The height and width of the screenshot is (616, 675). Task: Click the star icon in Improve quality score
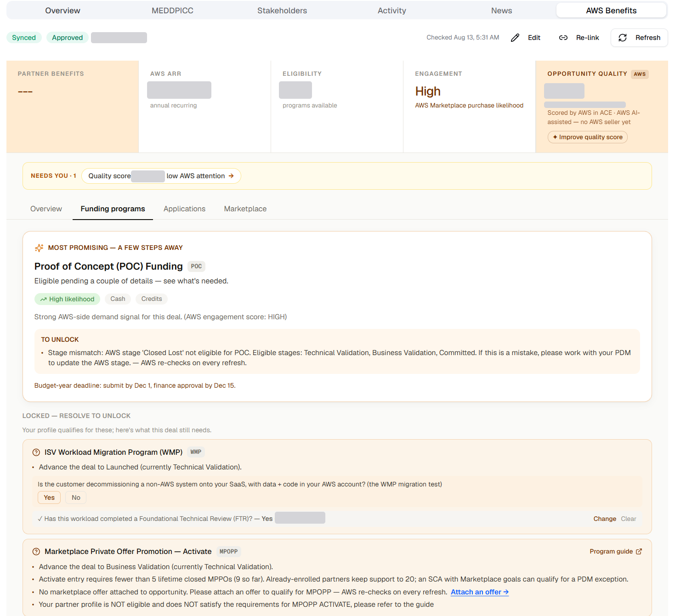tap(555, 137)
